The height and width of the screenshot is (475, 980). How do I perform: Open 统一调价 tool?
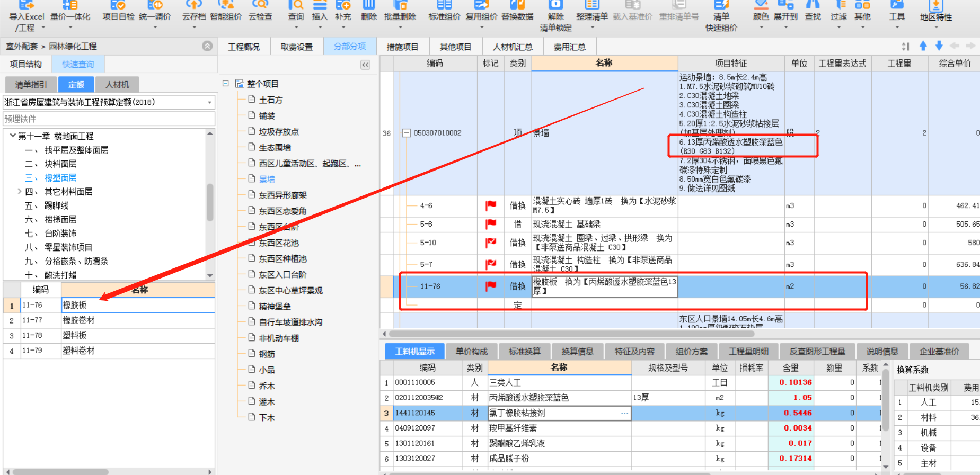155,12
